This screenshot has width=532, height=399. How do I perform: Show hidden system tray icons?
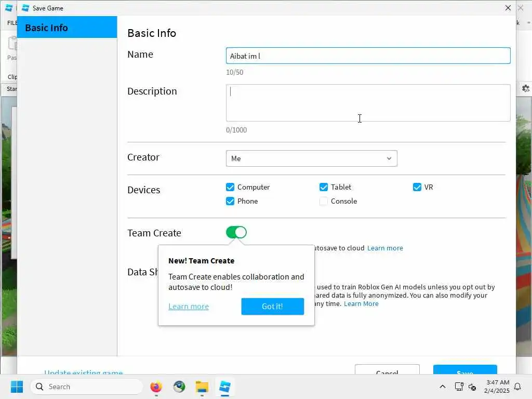pos(443,387)
